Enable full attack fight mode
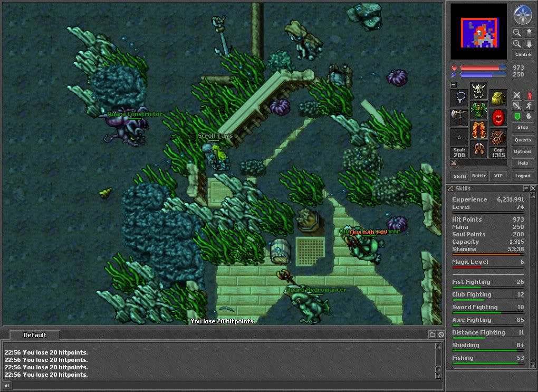The height and width of the screenshot is (392, 538). tap(517, 95)
